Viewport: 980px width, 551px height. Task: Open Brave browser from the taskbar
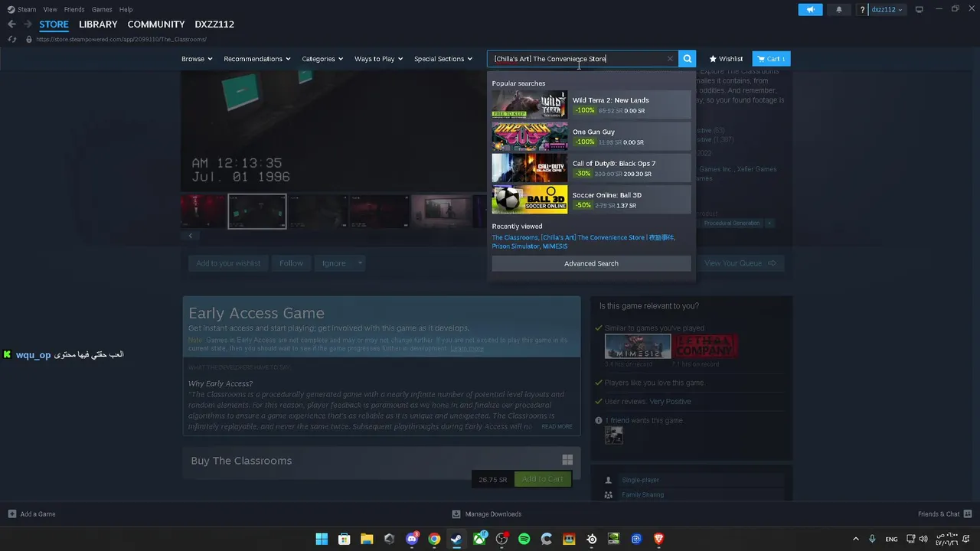tap(658, 539)
